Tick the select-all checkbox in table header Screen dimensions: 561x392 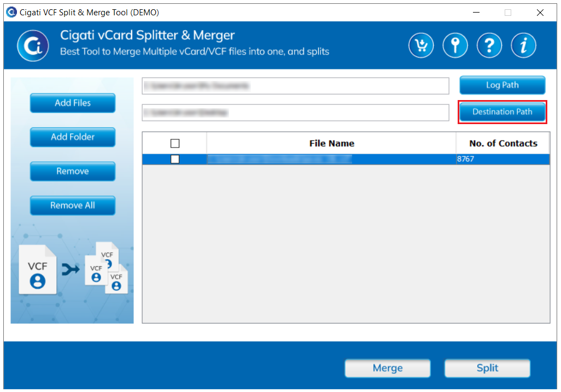(175, 143)
